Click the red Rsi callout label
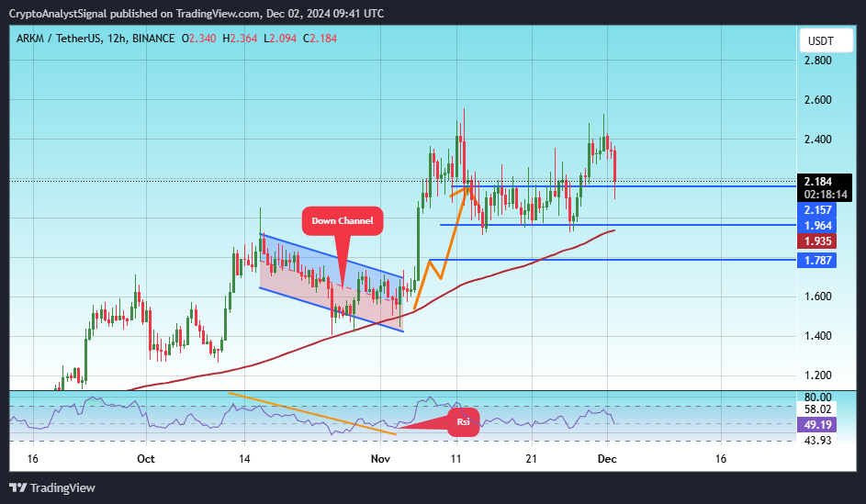866x504 pixels. pos(464,421)
